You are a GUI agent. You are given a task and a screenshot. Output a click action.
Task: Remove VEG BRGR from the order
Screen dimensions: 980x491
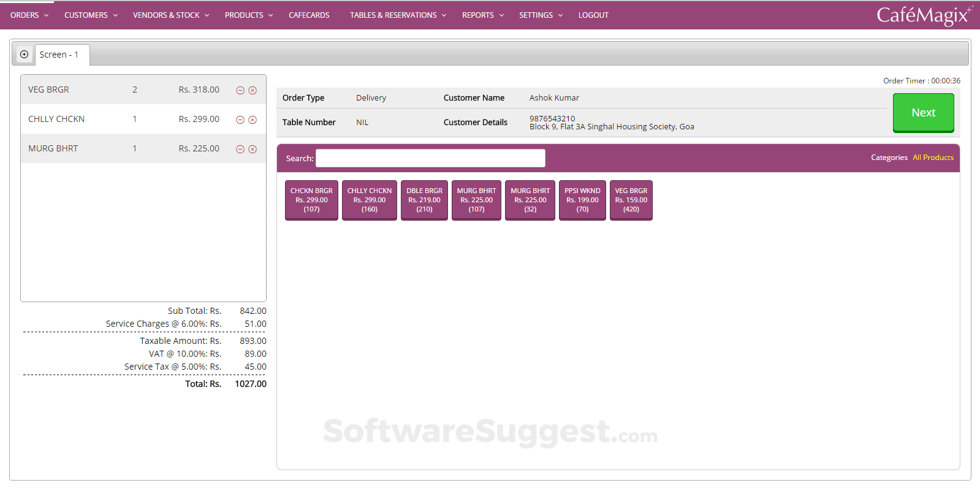point(253,90)
